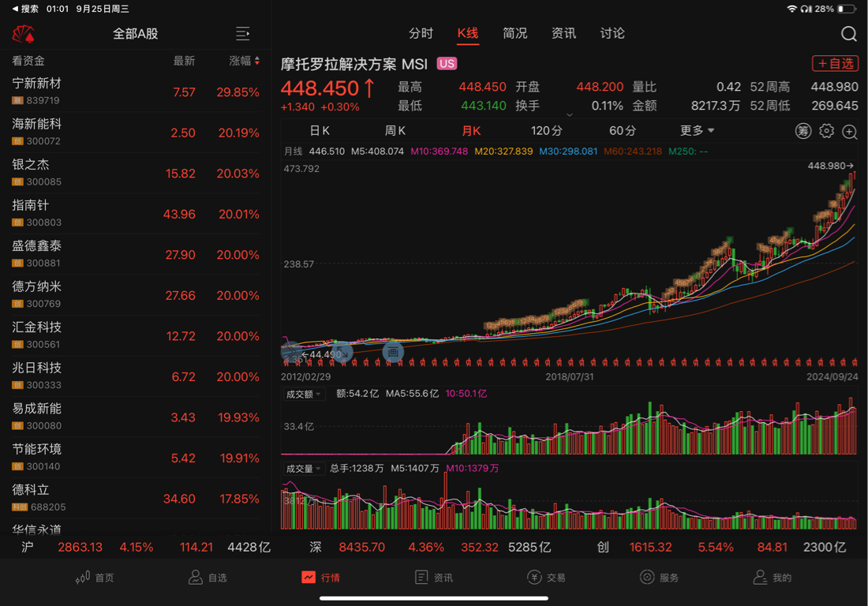This screenshot has height=606, width=868.
Task: Open 海新能科 stock row
Action: tap(136, 133)
